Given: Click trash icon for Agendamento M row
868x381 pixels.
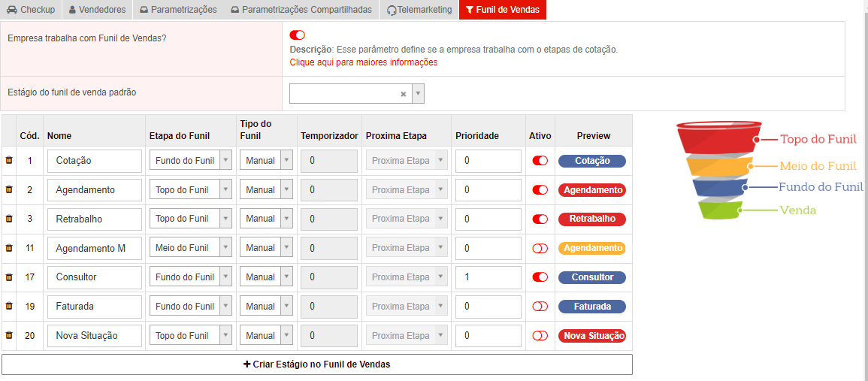Looking at the screenshot, I should [9, 247].
